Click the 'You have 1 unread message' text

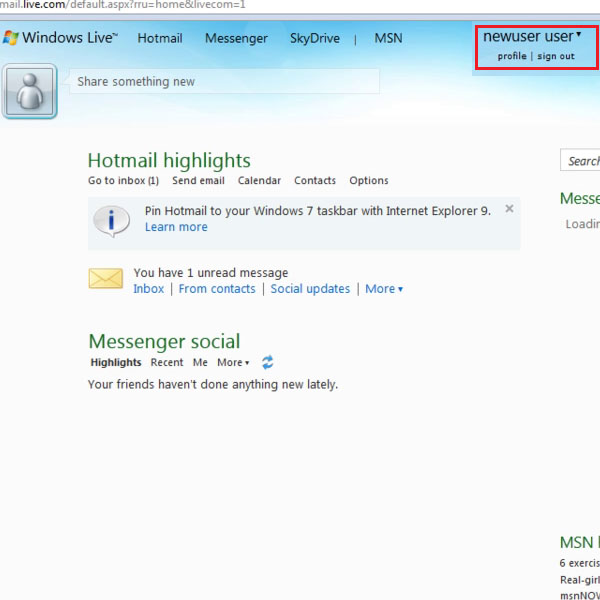[x=211, y=273]
